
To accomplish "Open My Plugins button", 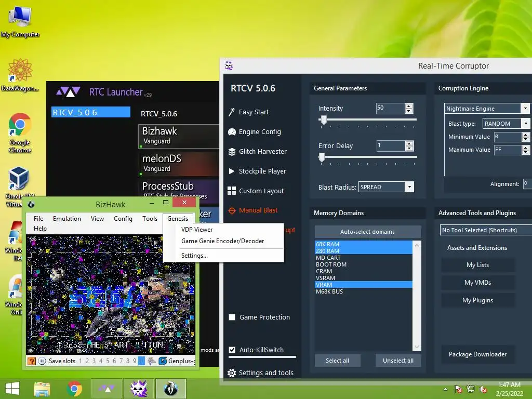I will tap(478, 300).
